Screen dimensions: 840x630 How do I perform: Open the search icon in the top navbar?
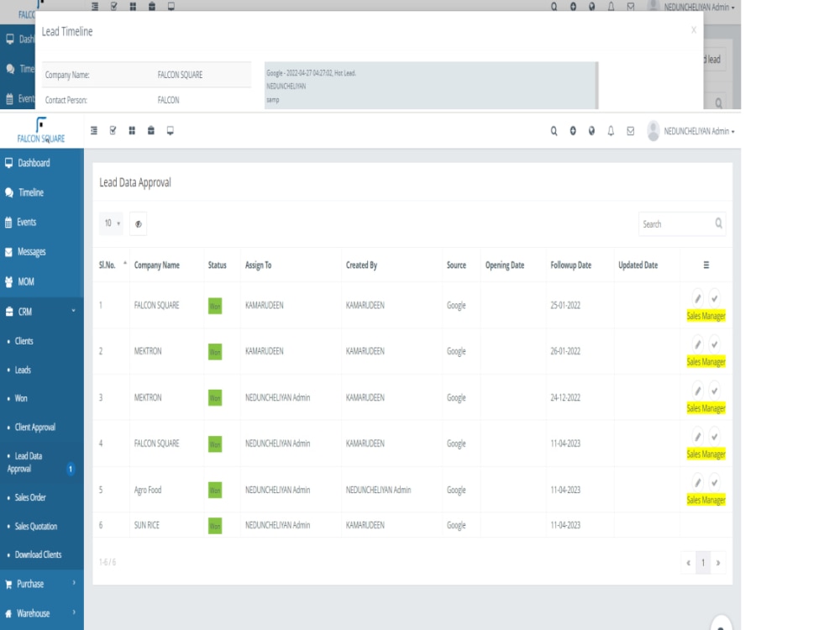pos(554,129)
